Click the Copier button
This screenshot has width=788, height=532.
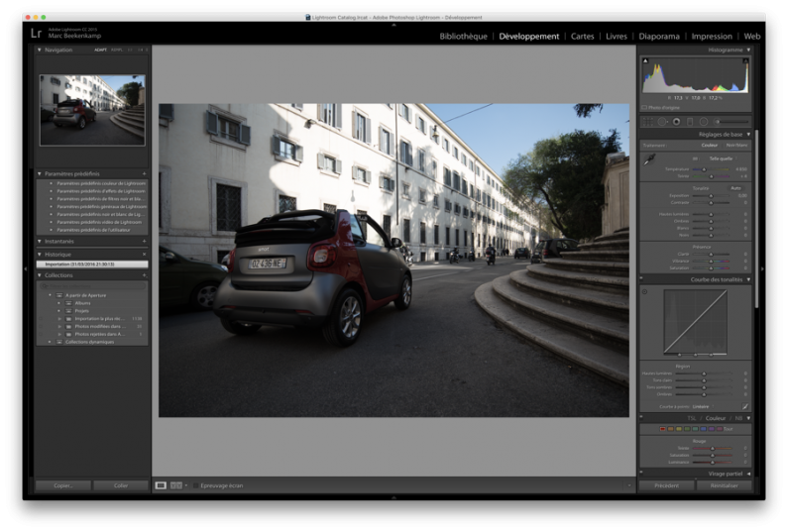click(x=62, y=485)
